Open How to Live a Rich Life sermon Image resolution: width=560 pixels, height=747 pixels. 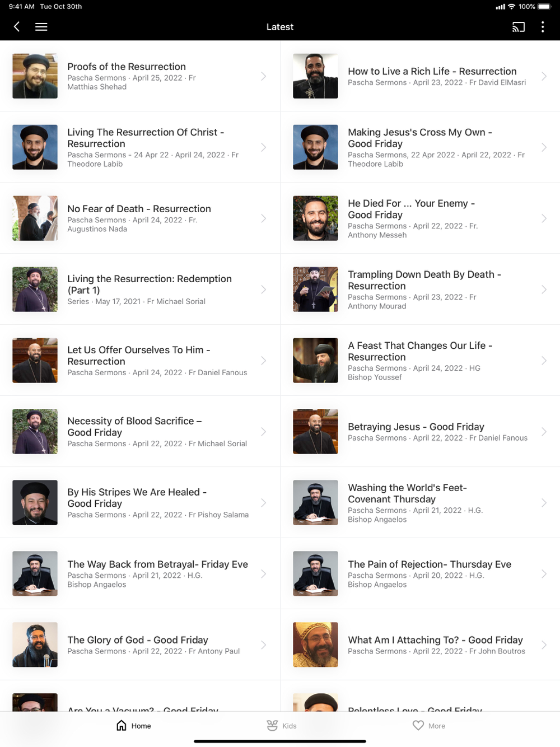(x=420, y=76)
